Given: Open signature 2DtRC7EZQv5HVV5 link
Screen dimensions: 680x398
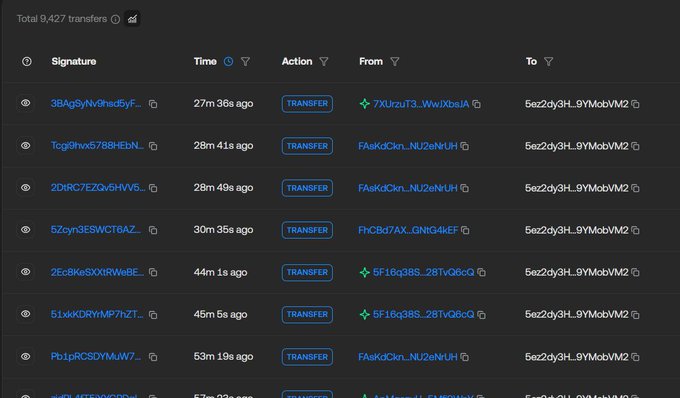Looking at the screenshot, I should [x=98, y=188].
